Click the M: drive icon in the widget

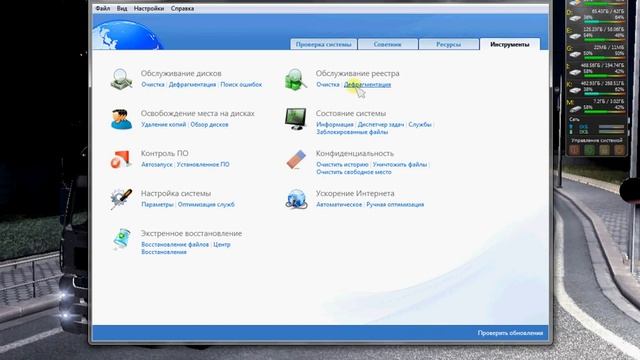[575, 109]
